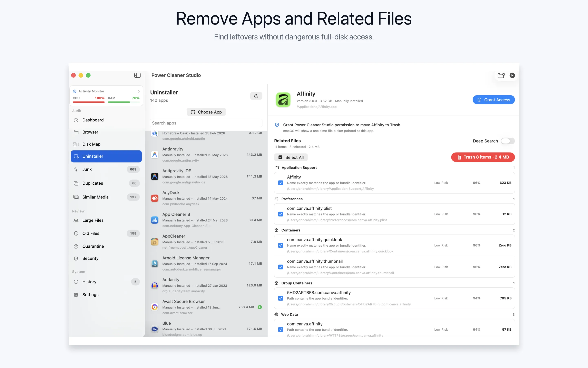Click the /Applications/Affinity.app path
The height and width of the screenshot is (368, 588).
pos(317,107)
